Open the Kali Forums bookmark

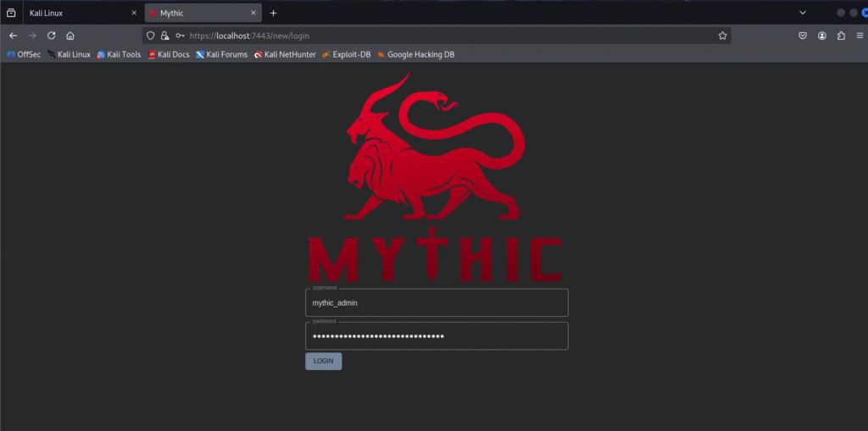(221, 54)
